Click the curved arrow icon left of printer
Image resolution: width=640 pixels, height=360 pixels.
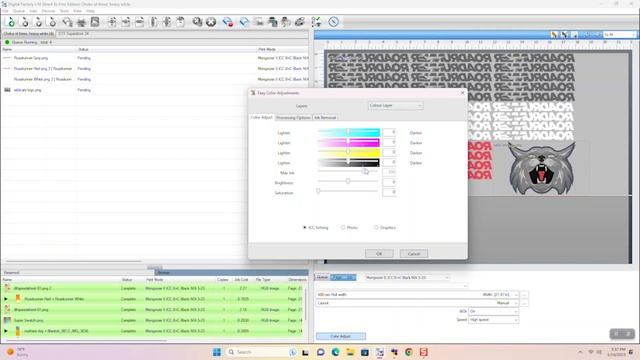[x=67, y=22]
